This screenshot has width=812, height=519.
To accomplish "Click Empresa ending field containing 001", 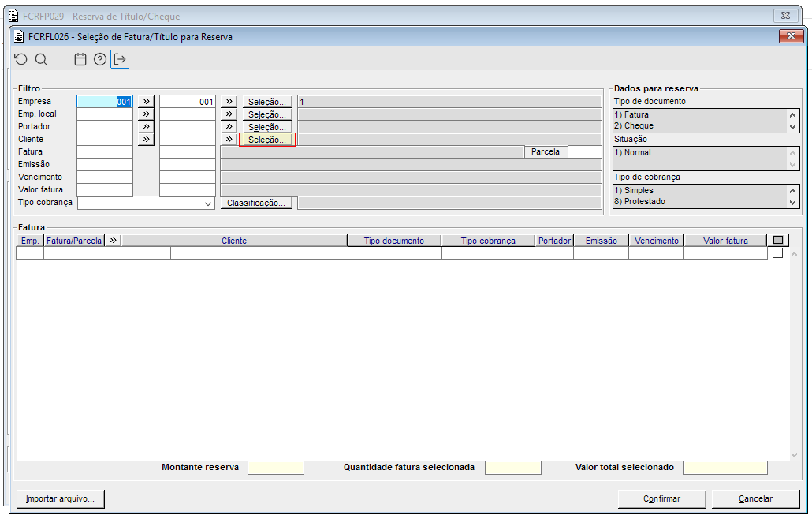I will [188, 102].
